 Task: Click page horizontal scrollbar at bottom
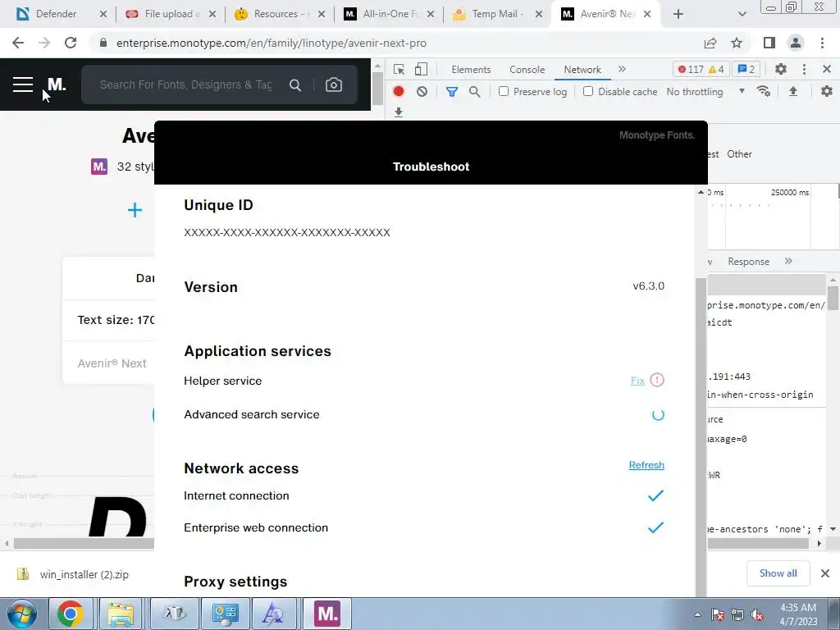pos(83,543)
